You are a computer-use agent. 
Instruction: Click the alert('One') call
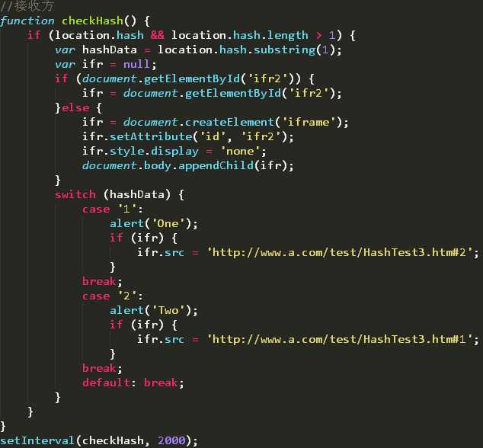pyautogui.click(x=154, y=223)
